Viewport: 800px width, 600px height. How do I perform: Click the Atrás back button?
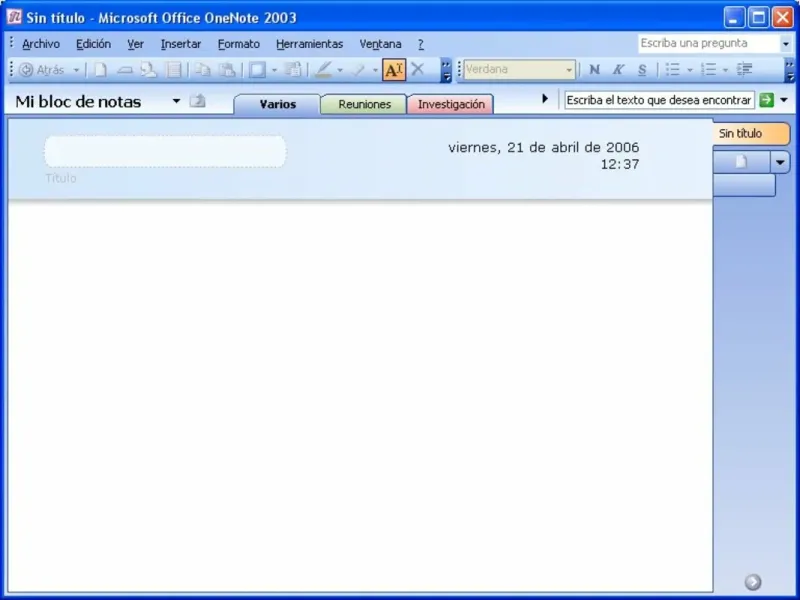[42, 70]
